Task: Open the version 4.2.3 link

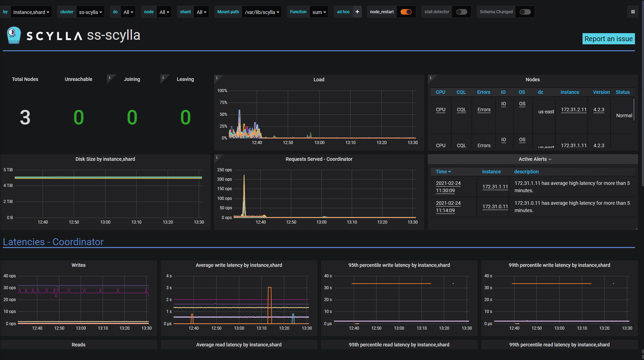Action: click(x=599, y=110)
